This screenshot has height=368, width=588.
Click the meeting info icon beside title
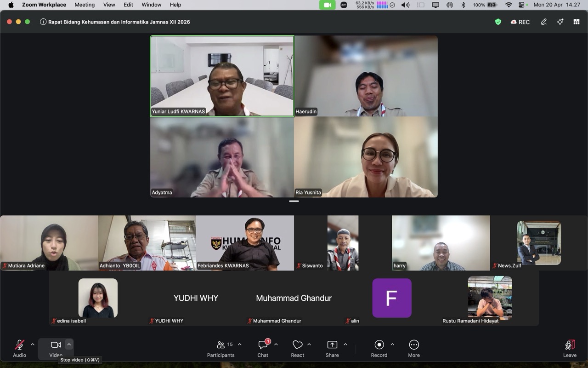43,22
